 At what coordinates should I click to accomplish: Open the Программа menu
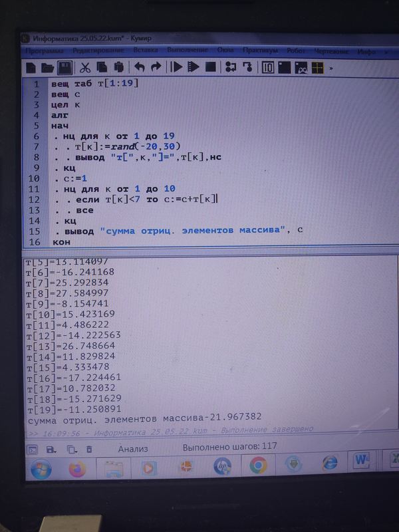click(x=45, y=51)
